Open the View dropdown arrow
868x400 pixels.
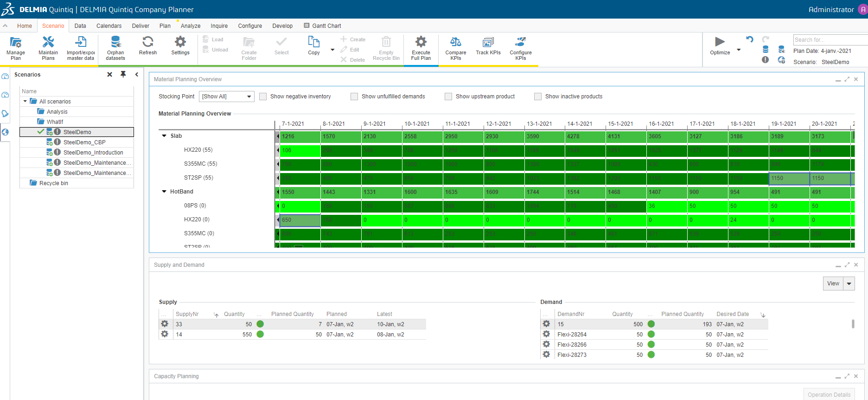(x=849, y=284)
